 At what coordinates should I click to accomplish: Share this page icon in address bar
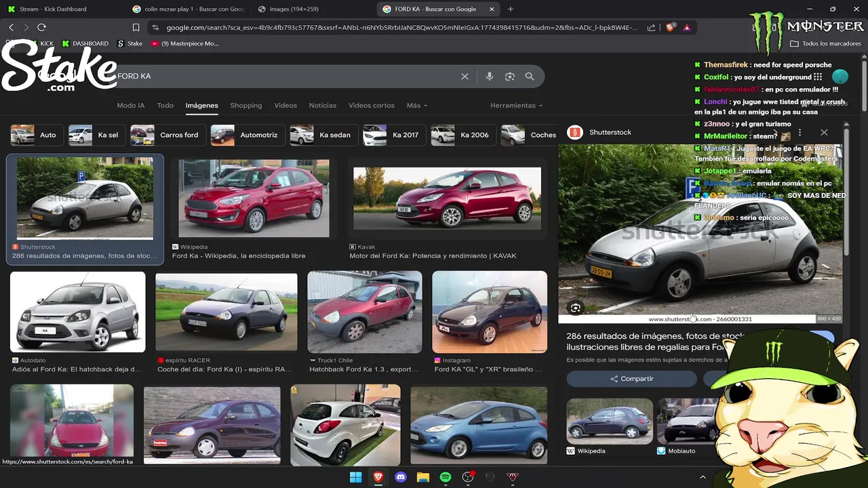[x=652, y=28]
